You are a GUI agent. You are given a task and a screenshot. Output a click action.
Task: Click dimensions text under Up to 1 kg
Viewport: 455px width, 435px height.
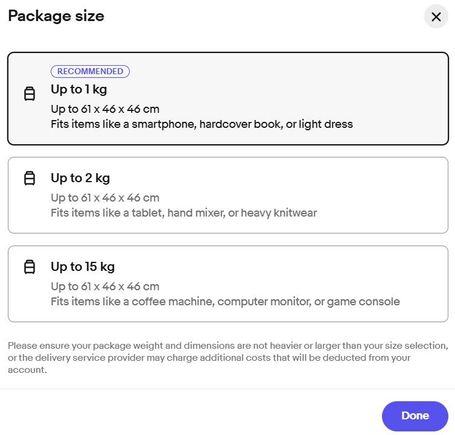click(105, 109)
